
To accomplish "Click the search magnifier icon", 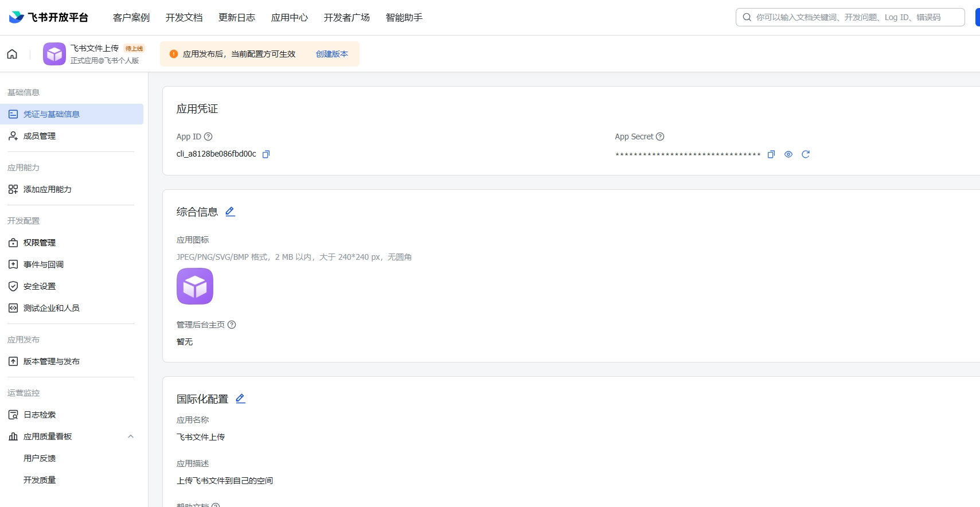I will click(x=747, y=17).
